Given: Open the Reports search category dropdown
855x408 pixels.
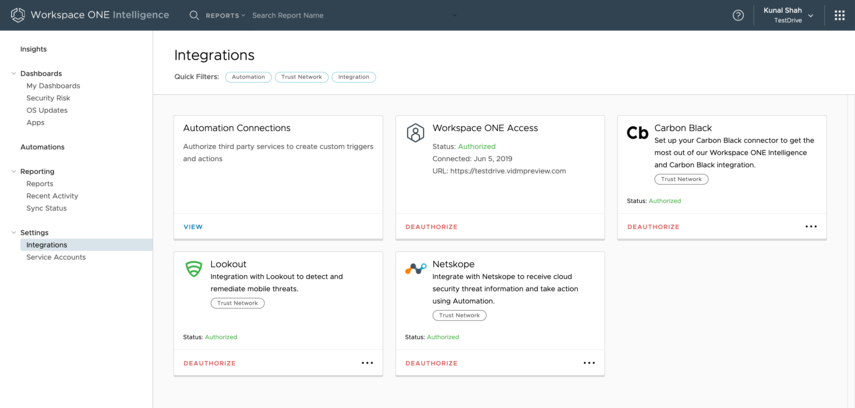Looking at the screenshot, I should tap(225, 16).
